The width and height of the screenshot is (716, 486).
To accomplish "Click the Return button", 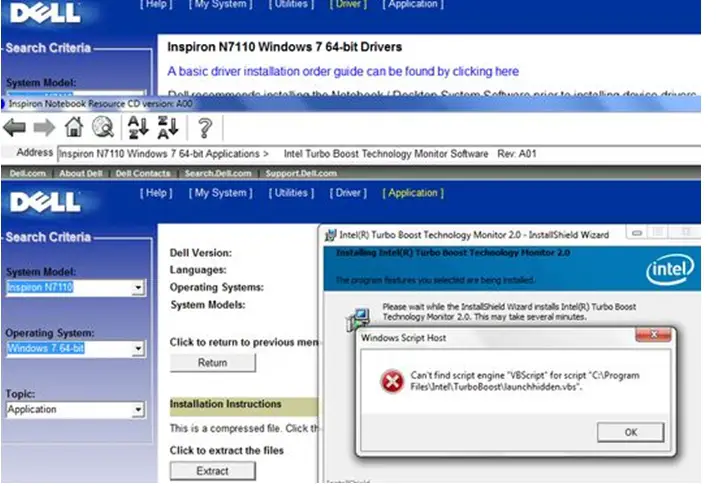I will [x=212, y=363].
